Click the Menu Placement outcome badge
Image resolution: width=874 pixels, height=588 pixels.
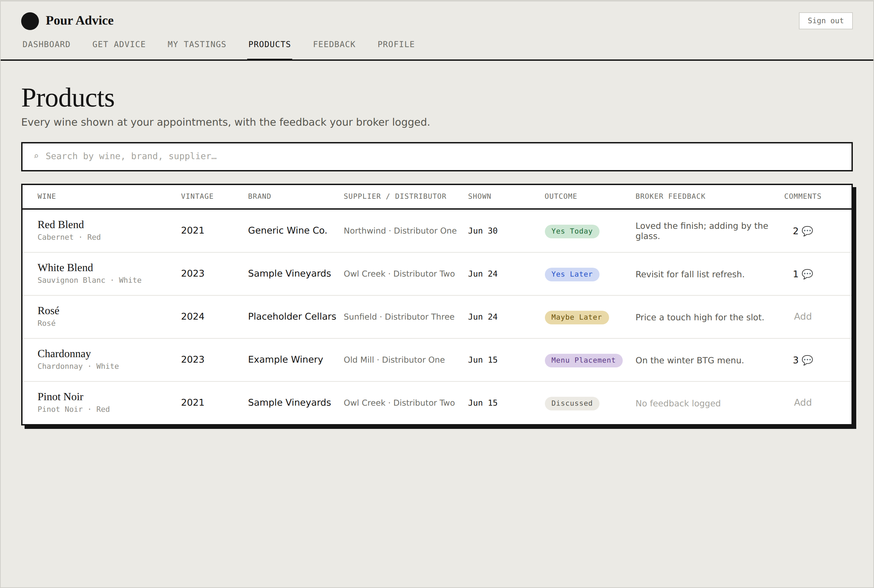pyautogui.click(x=583, y=360)
